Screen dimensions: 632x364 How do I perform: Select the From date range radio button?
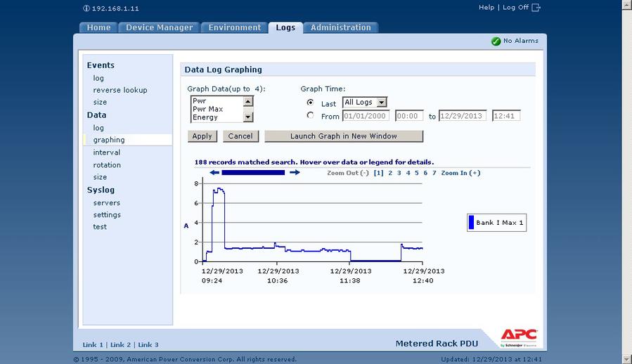point(310,115)
